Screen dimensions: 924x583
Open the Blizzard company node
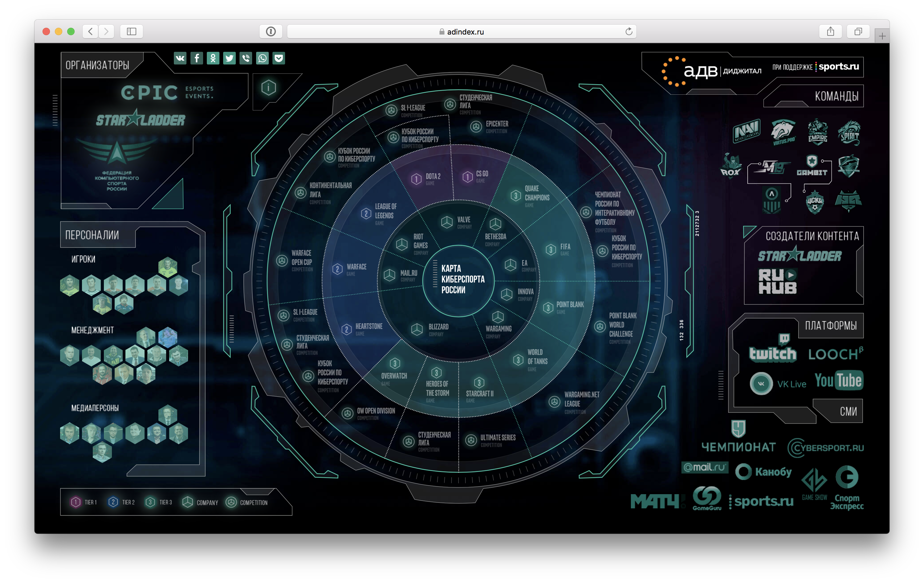click(x=430, y=329)
